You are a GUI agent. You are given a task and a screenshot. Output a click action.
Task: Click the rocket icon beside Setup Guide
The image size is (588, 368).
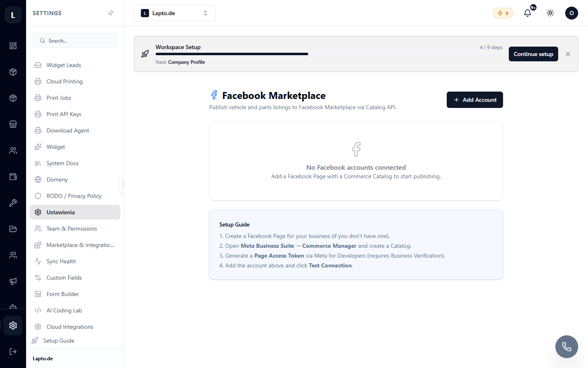pos(35,341)
